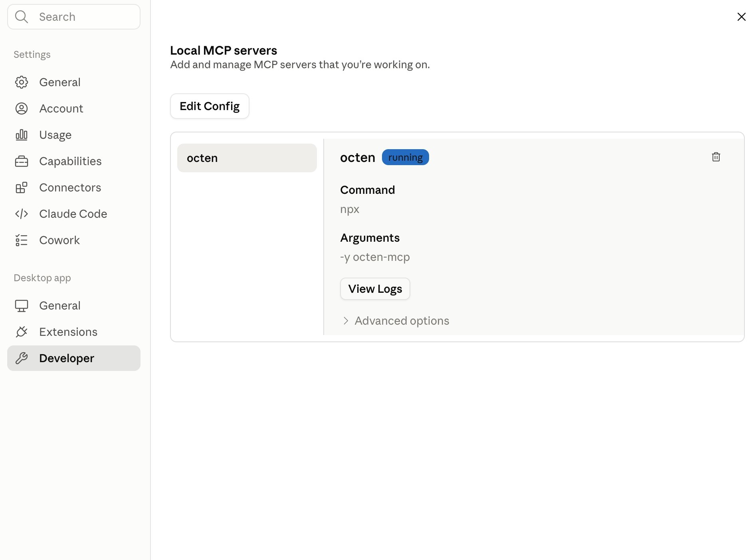Click the Edit Config button

(210, 106)
